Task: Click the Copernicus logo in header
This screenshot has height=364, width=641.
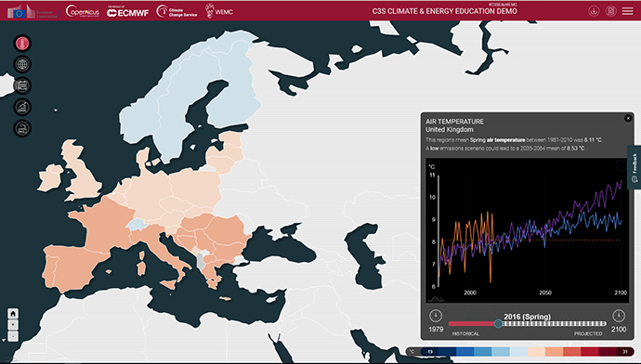Action: (83, 11)
